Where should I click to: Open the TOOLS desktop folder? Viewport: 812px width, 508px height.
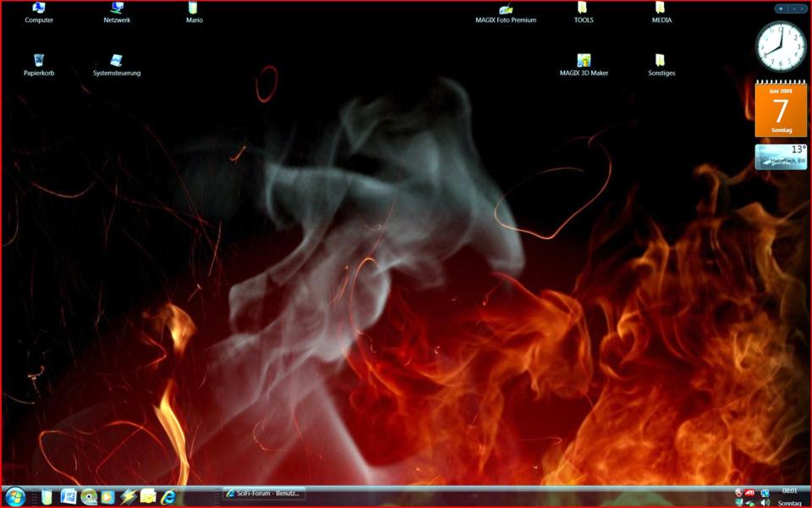tap(583, 10)
